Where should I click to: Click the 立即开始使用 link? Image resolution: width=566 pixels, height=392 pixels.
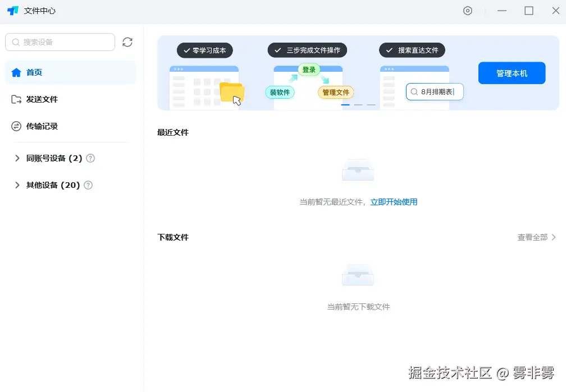tap(394, 202)
